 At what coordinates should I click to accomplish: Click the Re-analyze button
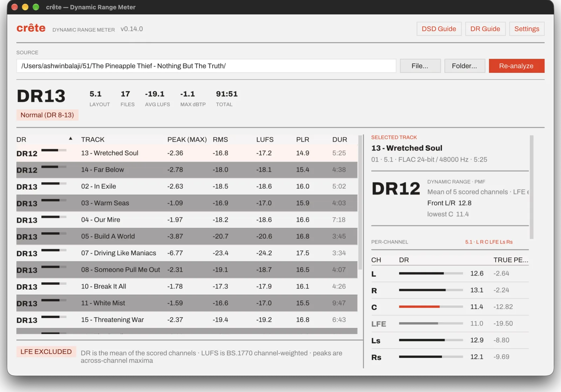(x=516, y=66)
